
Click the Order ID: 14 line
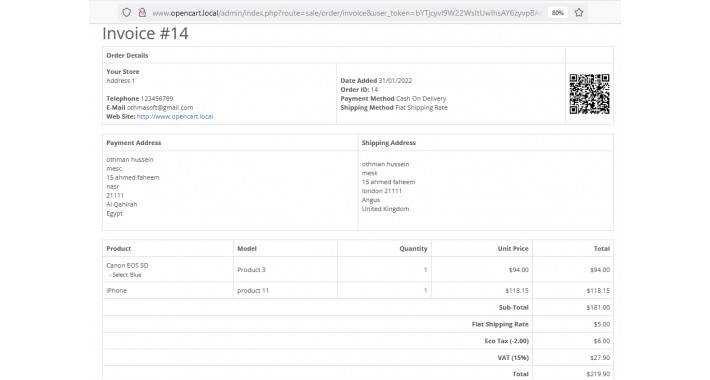359,90
